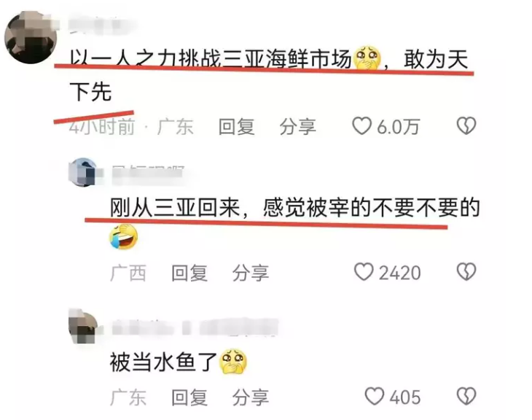Open avatar of the 被当水鱼了 commenter
532x420 pixels.
pos(83,326)
